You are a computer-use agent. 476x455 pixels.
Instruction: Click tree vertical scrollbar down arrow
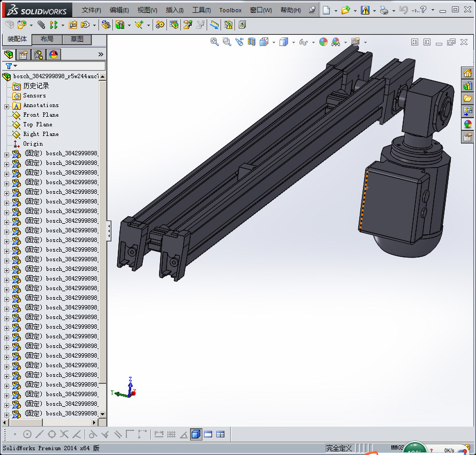pyautogui.click(x=103, y=414)
